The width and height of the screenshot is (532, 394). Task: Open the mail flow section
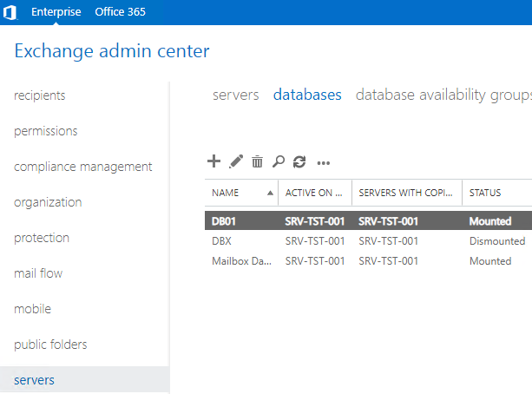[38, 273]
